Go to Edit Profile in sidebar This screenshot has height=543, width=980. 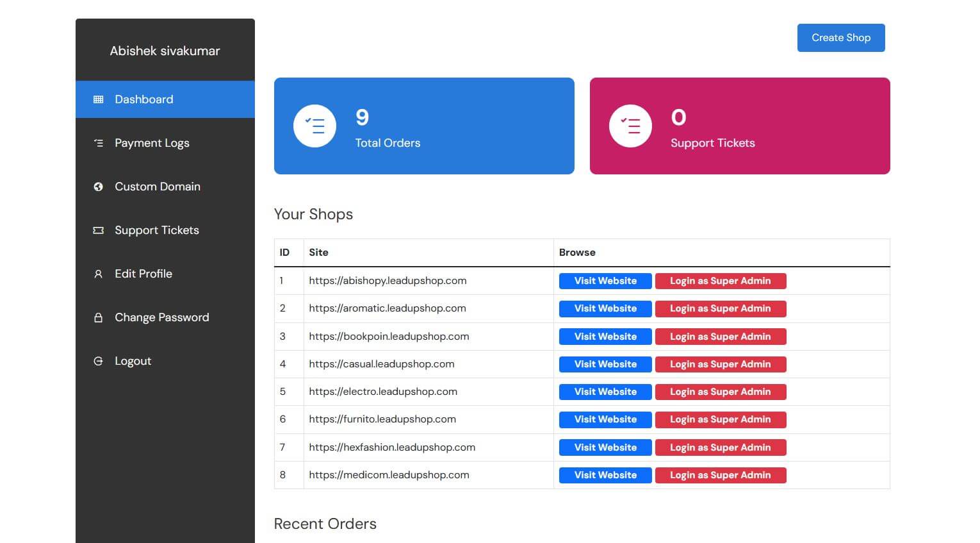[143, 274]
